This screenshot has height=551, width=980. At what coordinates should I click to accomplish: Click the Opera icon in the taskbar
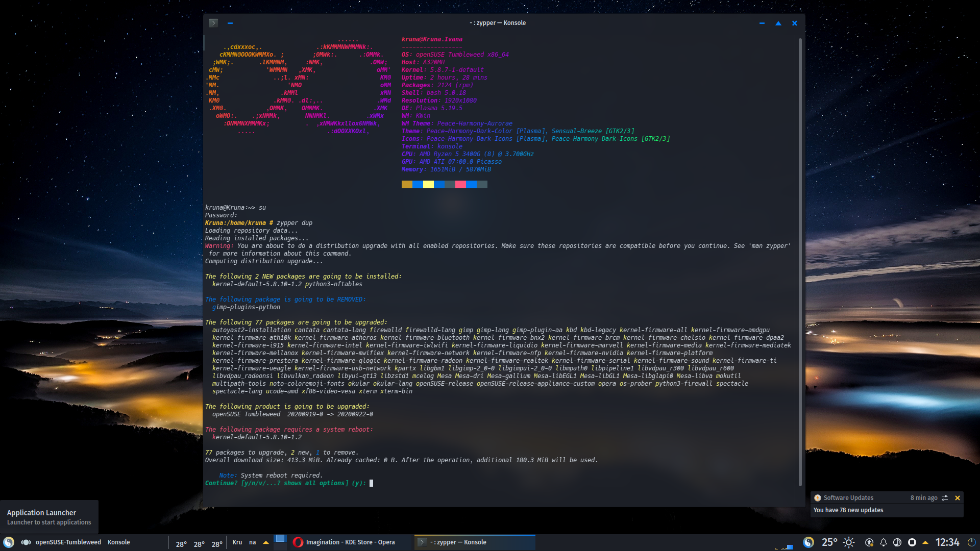[298, 542]
